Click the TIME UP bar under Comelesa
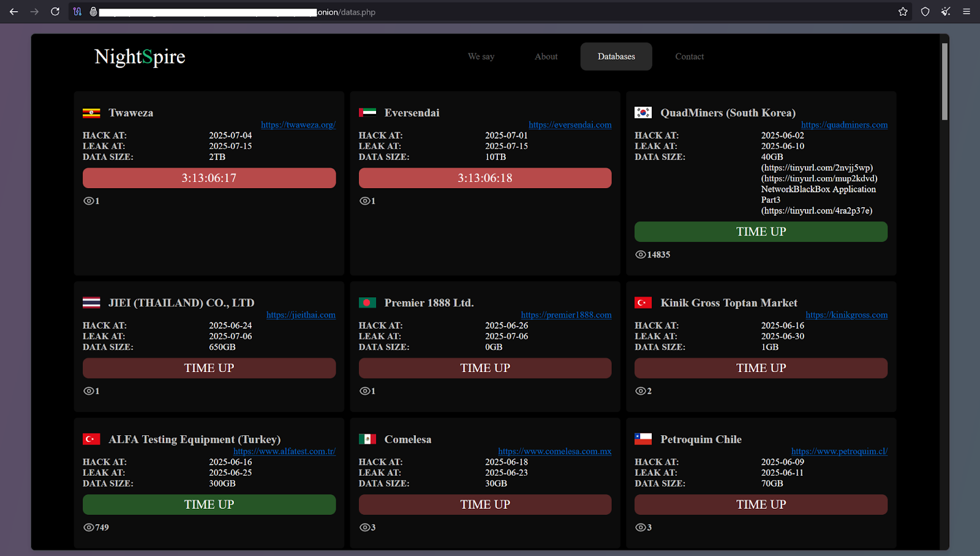The width and height of the screenshot is (980, 556). click(x=485, y=505)
